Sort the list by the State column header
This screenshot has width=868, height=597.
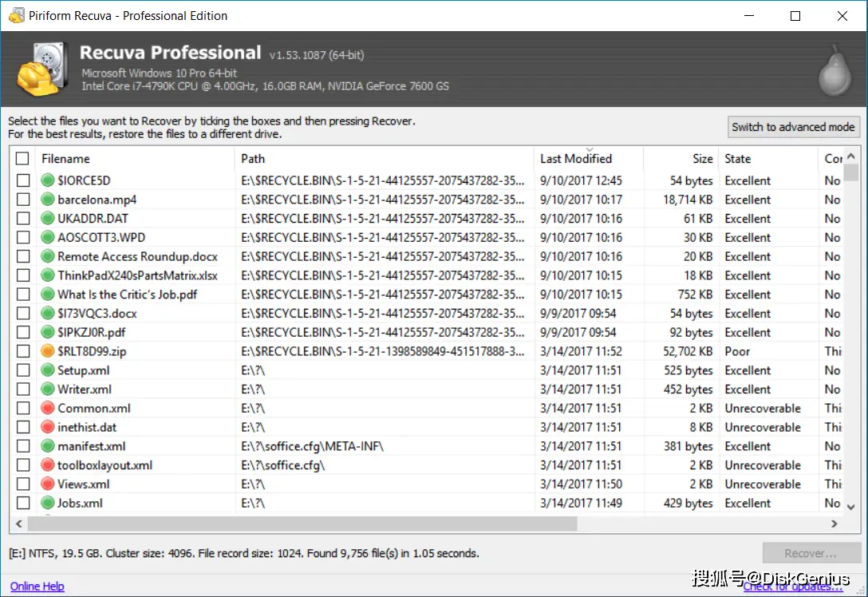point(768,159)
